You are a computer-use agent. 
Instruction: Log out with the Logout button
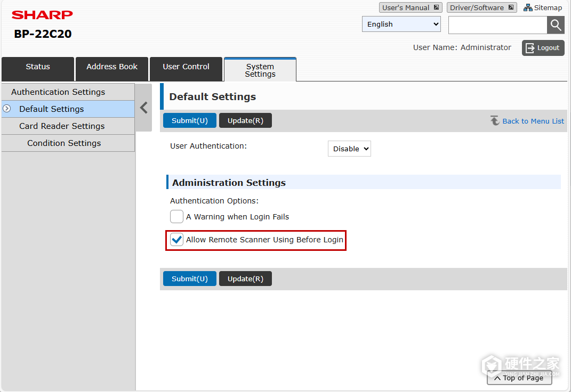tap(543, 47)
